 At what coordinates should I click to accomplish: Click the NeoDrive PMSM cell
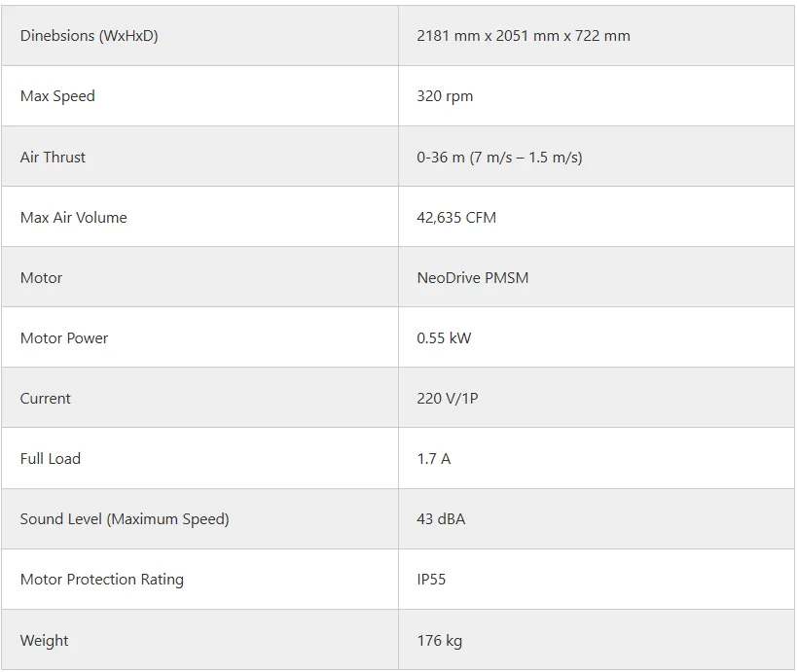(x=472, y=277)
